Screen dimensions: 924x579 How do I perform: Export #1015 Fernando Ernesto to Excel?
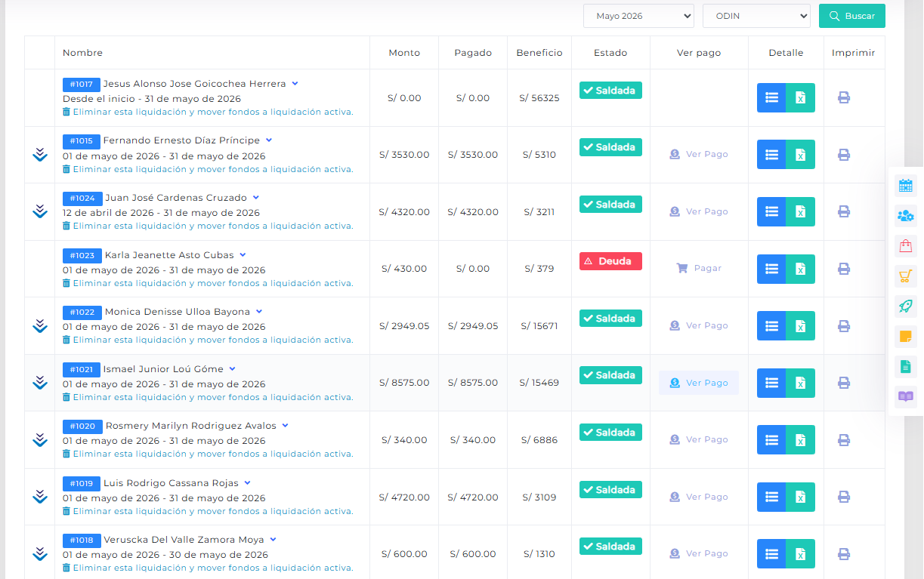(800, 155)
